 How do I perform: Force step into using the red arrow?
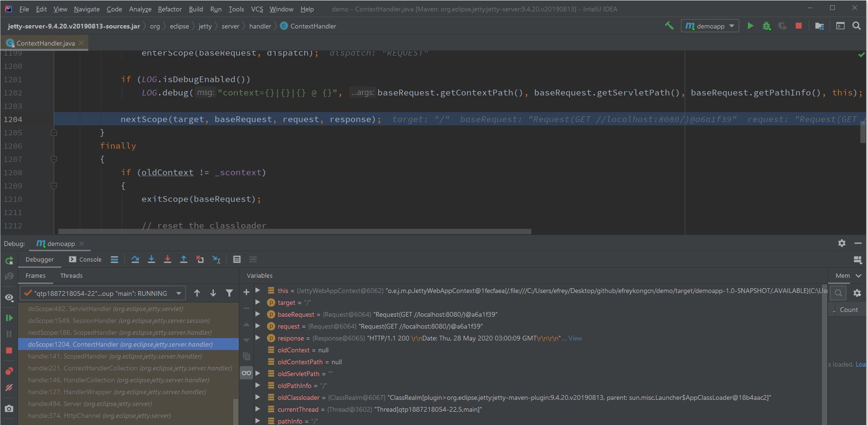168,259
